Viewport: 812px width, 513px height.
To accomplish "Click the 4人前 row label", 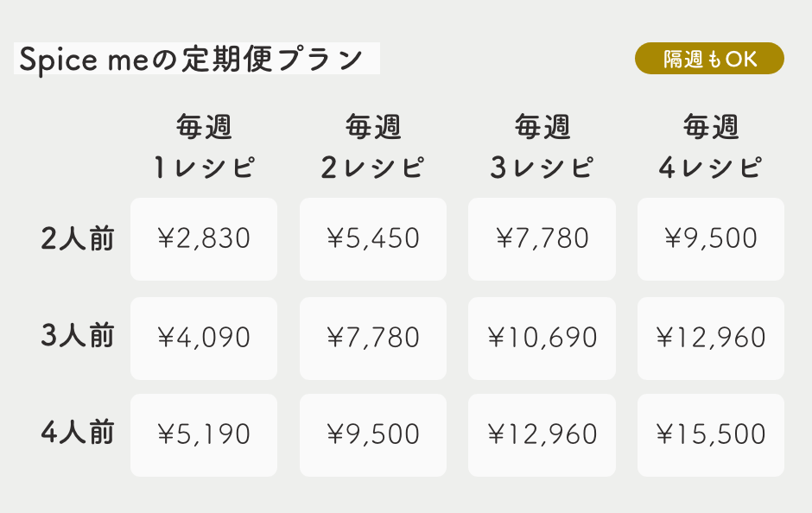I will point(78,433).
